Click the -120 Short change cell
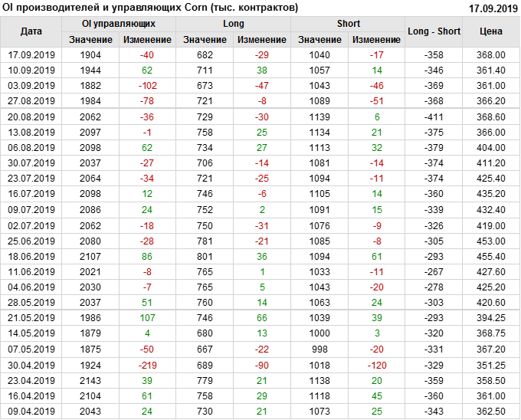The image size is (521, 420). (x=376, y=365)
